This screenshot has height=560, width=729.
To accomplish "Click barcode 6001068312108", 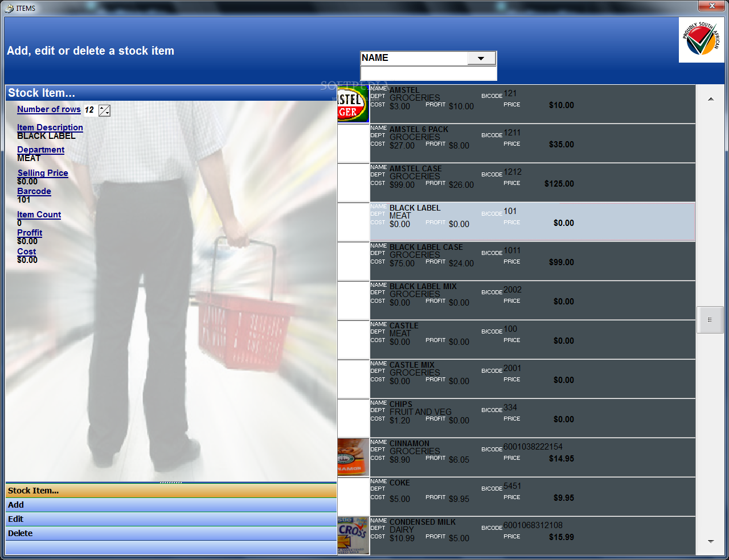I will click(533, 525).
